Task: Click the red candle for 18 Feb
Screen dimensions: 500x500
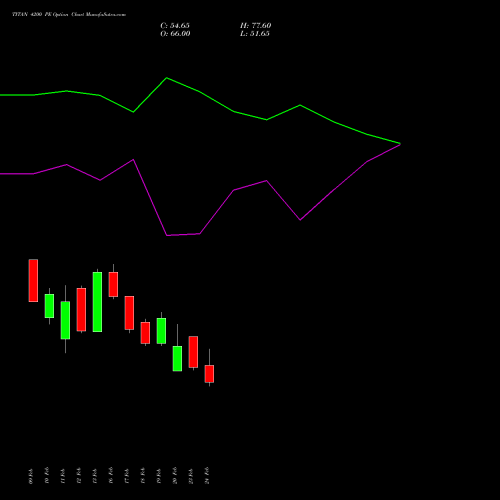Action: (x=145, y=333)
